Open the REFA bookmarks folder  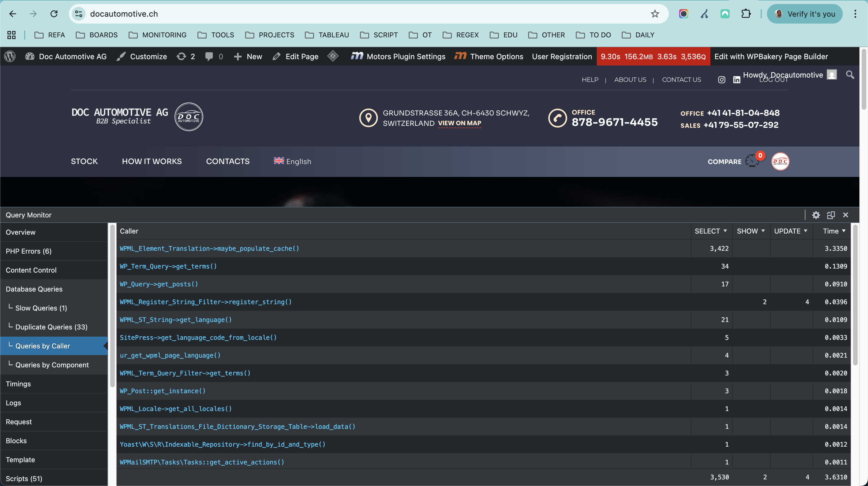(x=50, y=35)
